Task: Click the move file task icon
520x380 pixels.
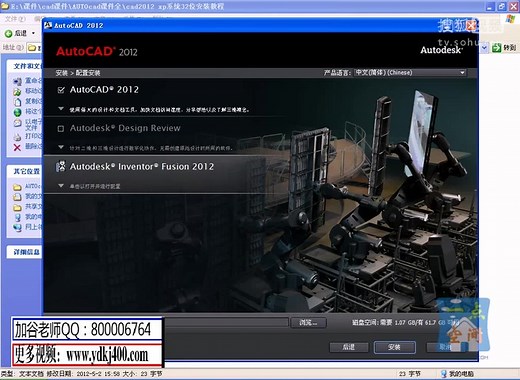Action: pyautogui.click(x=17, y=91)
